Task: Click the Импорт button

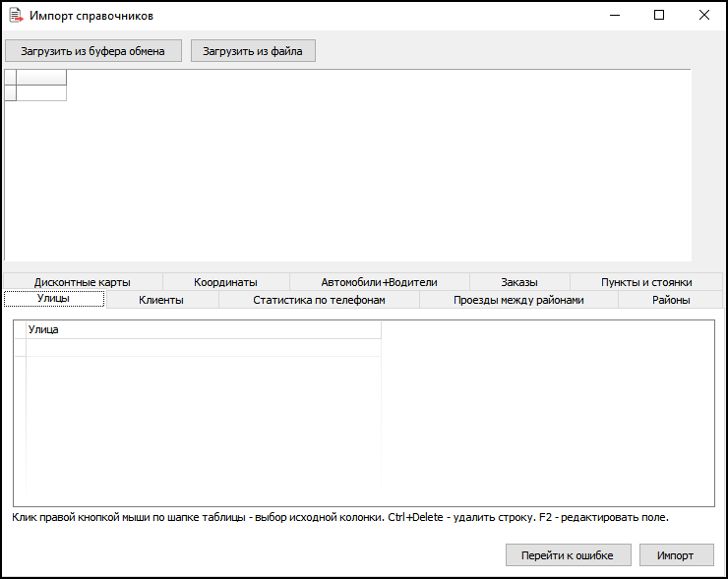Action: coord(676,555)
